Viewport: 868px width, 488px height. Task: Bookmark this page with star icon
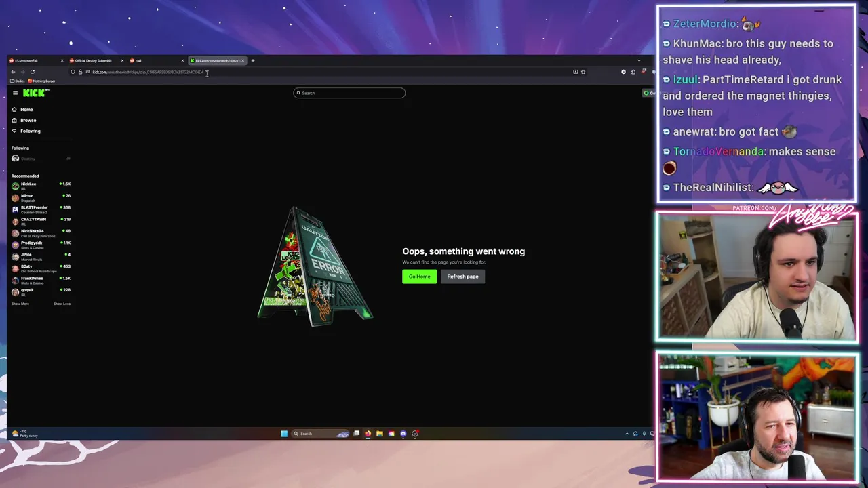[583, 72]
